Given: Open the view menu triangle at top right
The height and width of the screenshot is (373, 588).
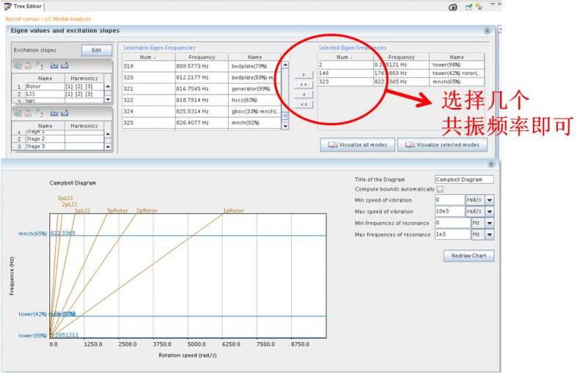Looking at the screenshot, I should tap(492, 4).
